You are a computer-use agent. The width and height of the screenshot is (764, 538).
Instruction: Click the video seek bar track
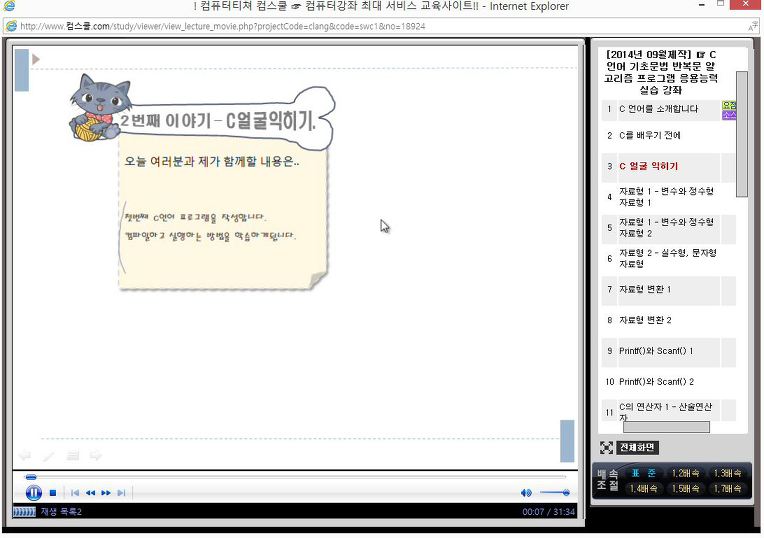tap(298, 477)
